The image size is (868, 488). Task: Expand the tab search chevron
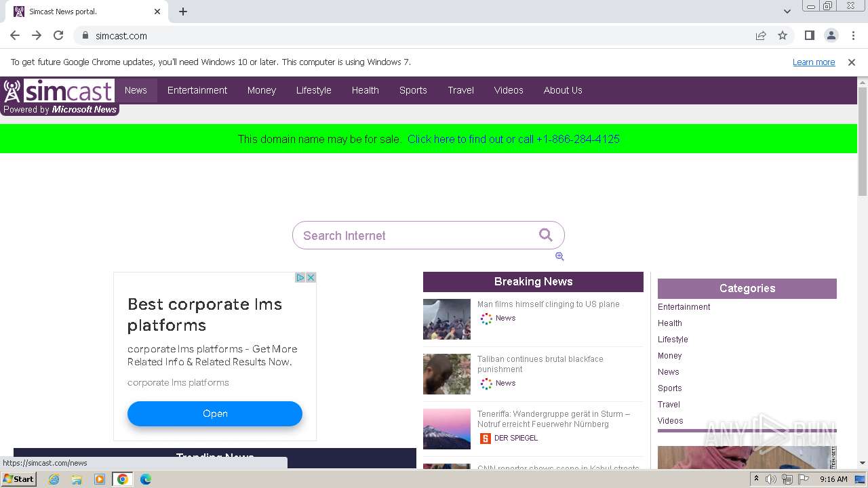(x=787, y=12)
